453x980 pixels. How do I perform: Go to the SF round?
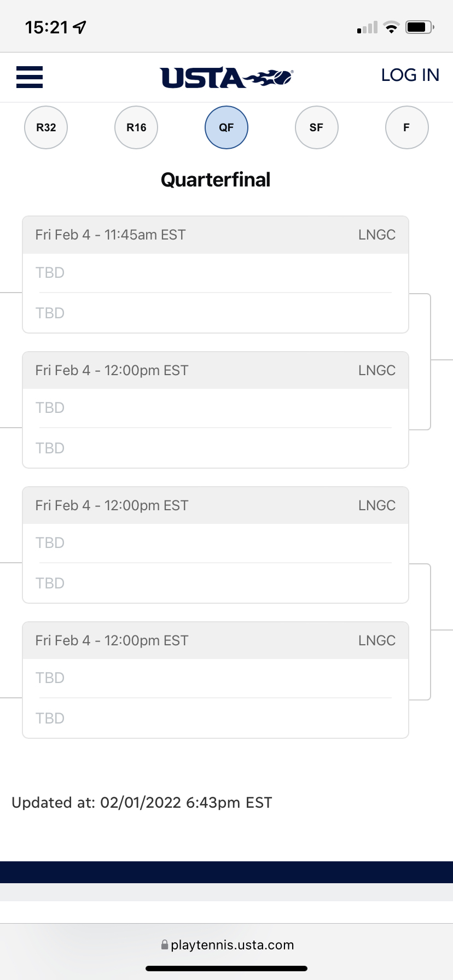pyautogui.click(x=316, y=127)
